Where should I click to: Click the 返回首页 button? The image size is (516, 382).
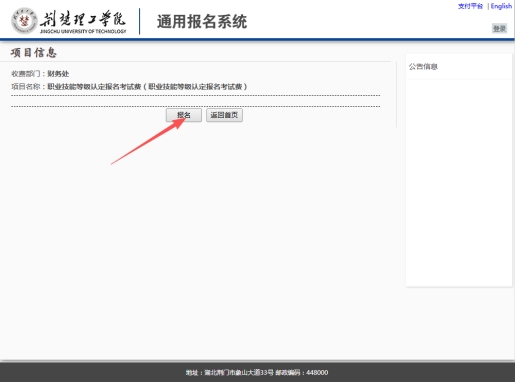click(x=224, y=115)
